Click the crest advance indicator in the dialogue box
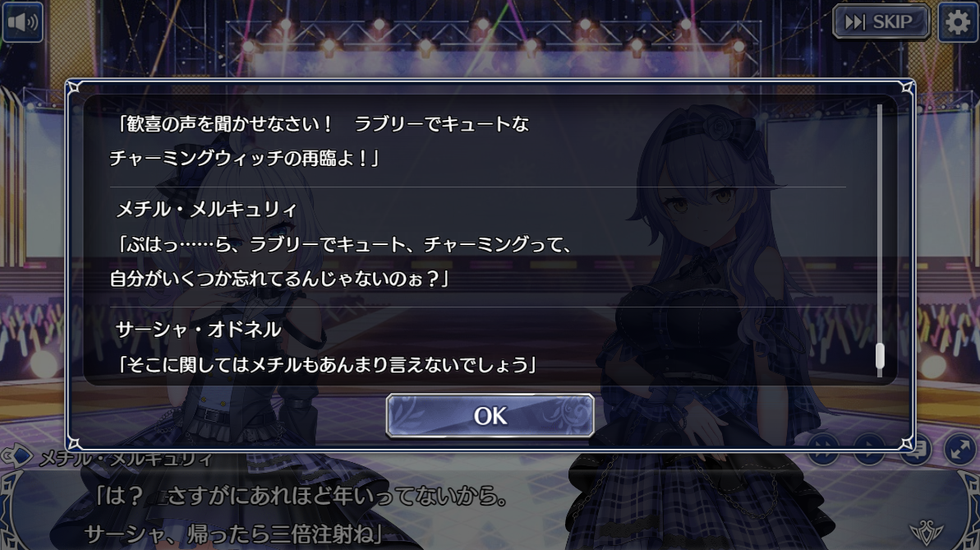This screenshot has height=550, width=980. pos(927,533)
